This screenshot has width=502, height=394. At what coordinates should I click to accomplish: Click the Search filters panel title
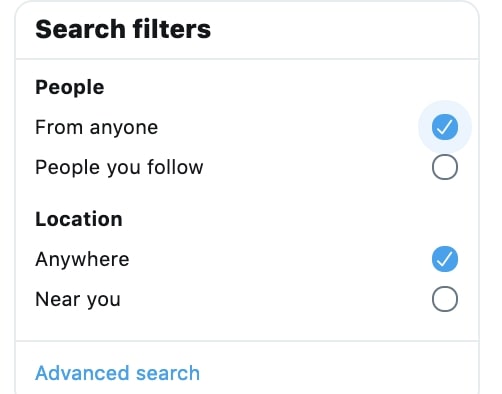pos(123,29)
